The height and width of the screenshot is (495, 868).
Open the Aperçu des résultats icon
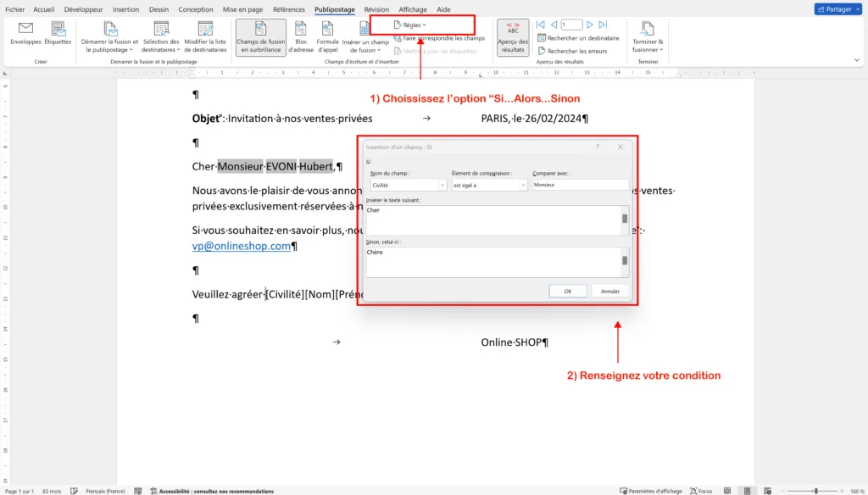512,37
